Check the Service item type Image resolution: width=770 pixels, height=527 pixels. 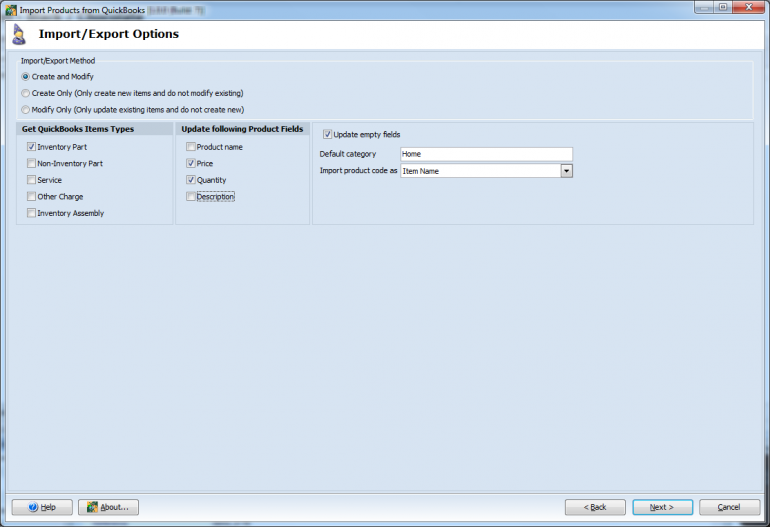pos(31,180)
